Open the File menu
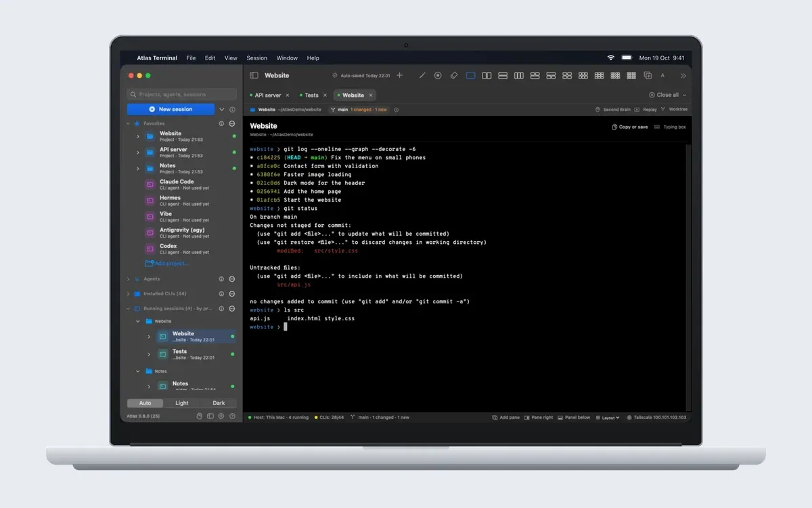The height and width of the screenshot is (508, 812). point(191,58)
